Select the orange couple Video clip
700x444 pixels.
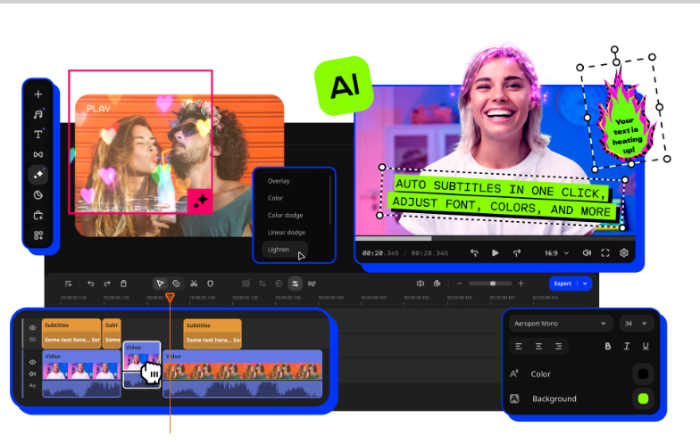[243, 373]
